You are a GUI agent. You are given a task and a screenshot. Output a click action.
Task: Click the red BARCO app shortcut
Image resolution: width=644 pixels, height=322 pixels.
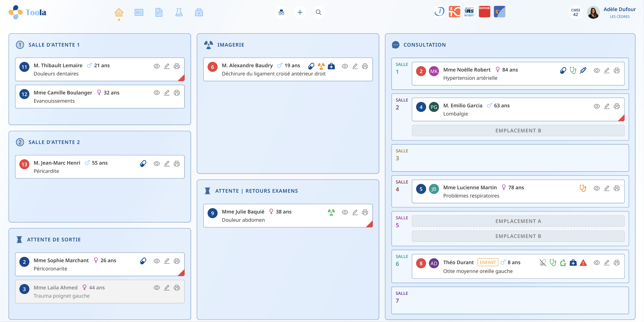(x=484, y=12)
